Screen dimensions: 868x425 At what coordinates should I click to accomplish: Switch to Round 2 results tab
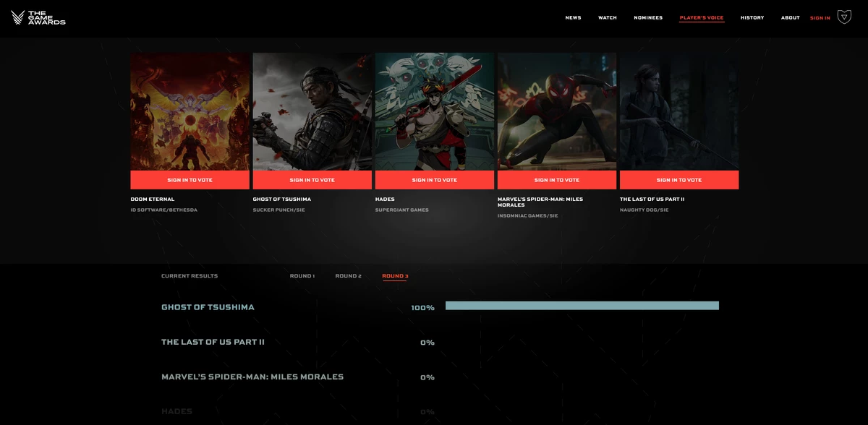click(348, 276)
